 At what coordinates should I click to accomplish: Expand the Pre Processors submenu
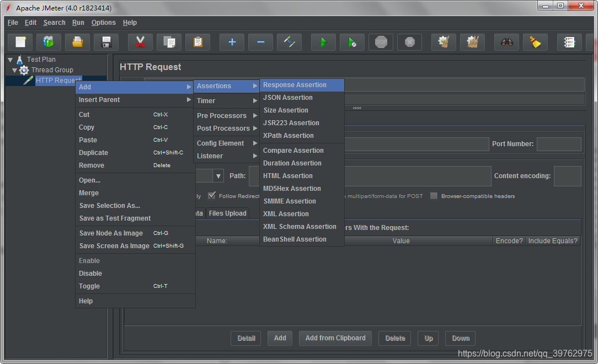click(x=226, y=115)
